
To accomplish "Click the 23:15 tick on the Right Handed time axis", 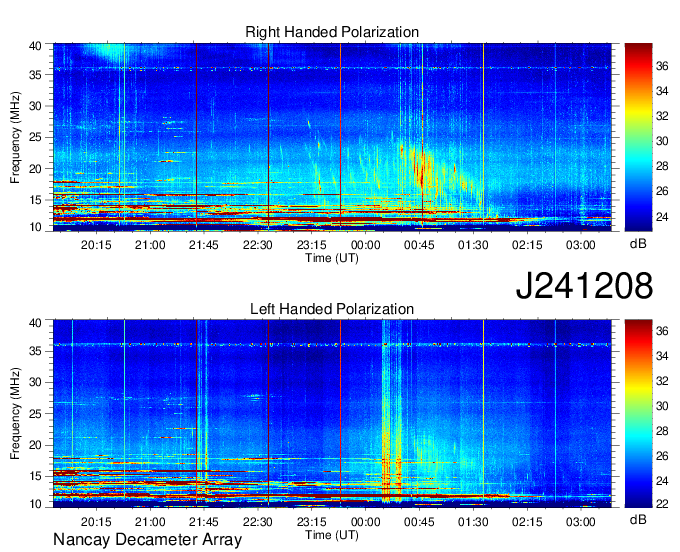I will point(311,245).
